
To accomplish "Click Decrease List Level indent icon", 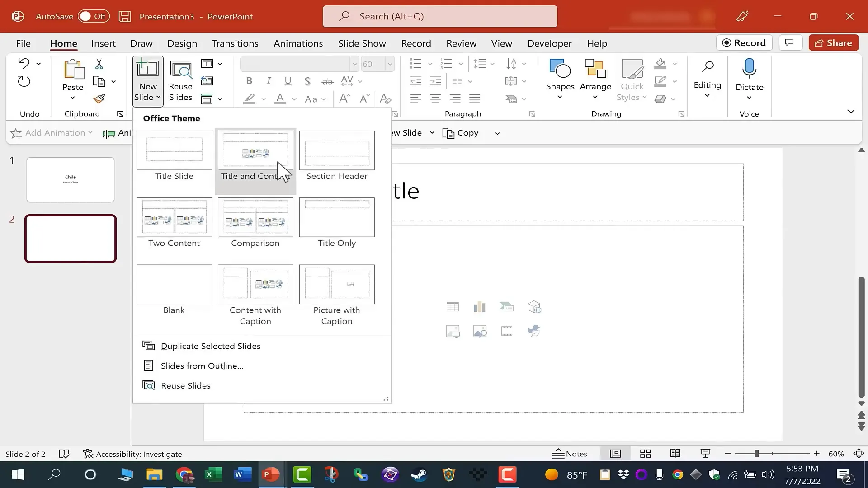I will point(415,81).
